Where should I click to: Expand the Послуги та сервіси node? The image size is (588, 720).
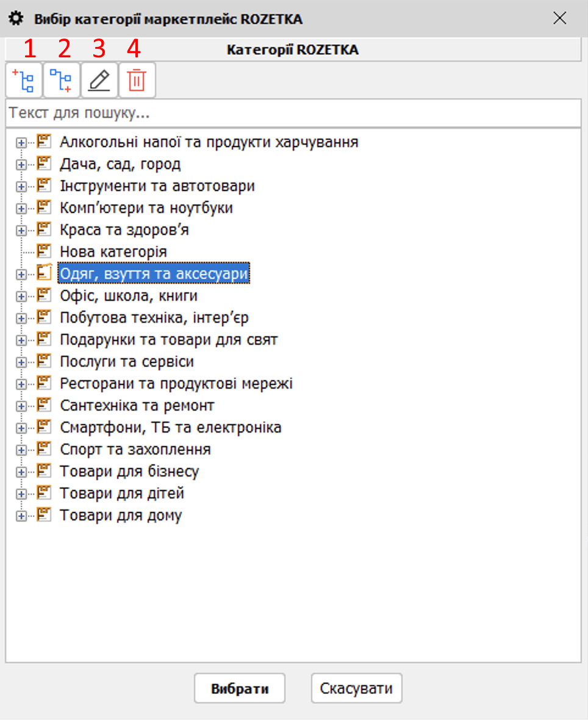(x=21, y=363)
